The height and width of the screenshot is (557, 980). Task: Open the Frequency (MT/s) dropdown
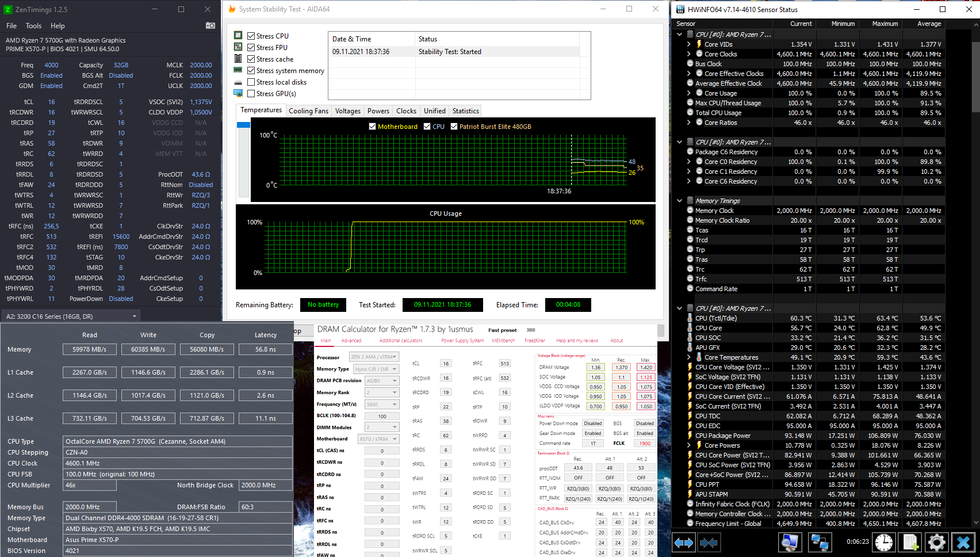tap(382, 404)
